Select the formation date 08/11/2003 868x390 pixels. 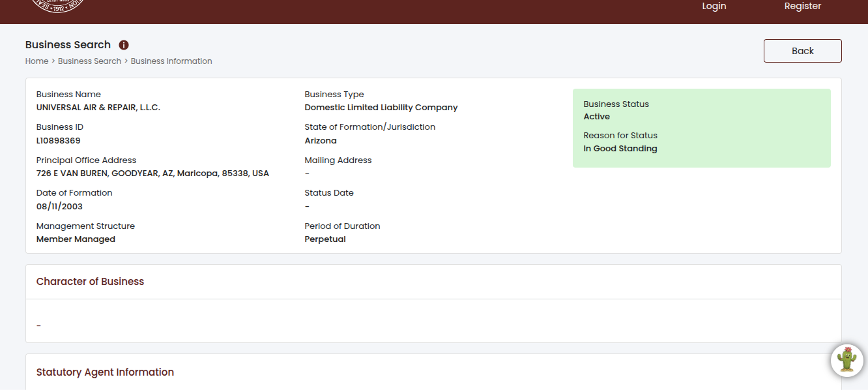coord(59,207)
